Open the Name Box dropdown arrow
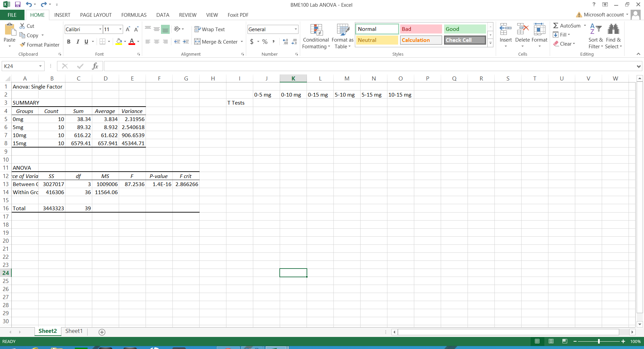 click(40, 66)
